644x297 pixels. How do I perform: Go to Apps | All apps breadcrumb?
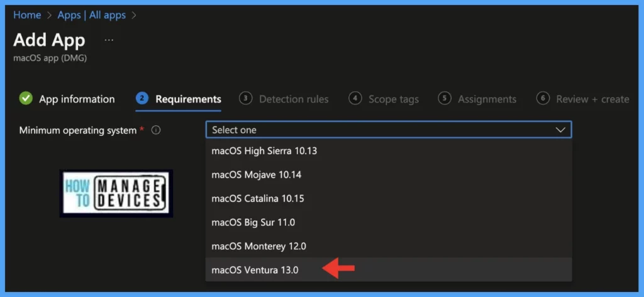click(92, 15)
